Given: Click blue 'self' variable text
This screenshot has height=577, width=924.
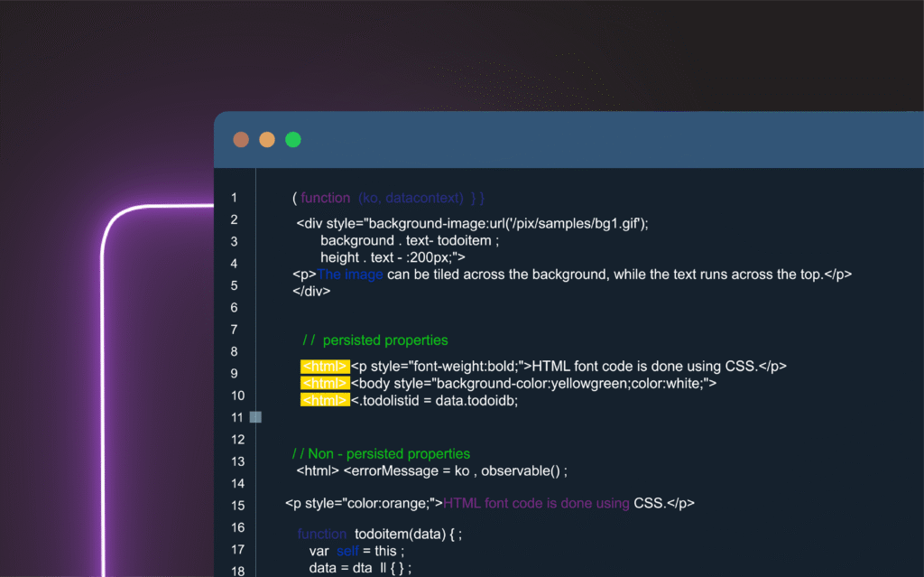Looking at the screenshot, I should [x=347, y=551].
